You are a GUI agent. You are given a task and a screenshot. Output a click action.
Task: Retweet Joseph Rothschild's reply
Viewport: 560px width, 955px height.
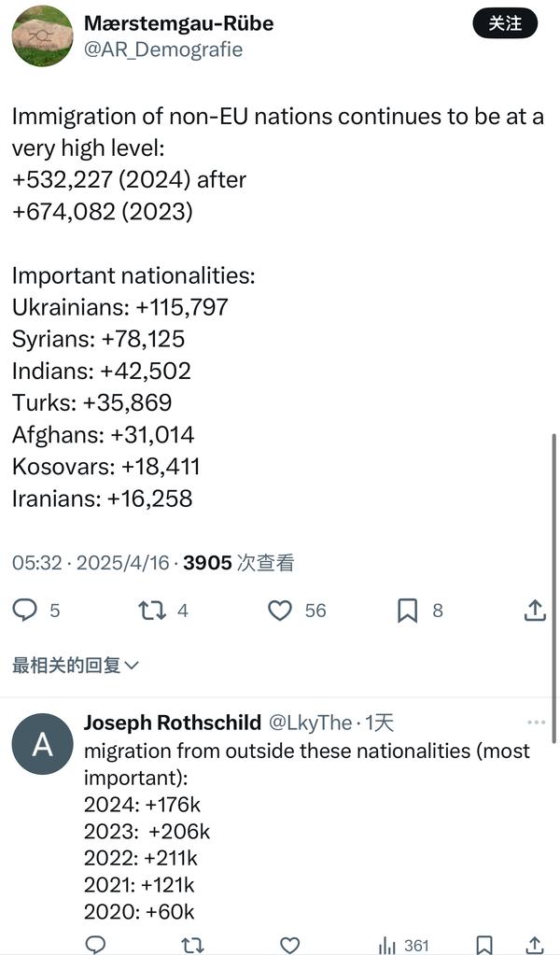tap(192, 945)
